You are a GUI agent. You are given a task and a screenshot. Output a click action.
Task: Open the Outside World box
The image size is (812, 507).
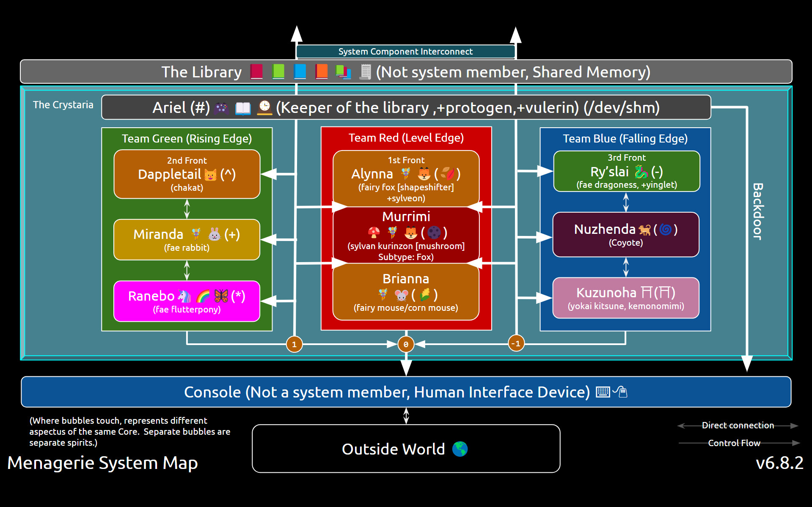(406, 449)
